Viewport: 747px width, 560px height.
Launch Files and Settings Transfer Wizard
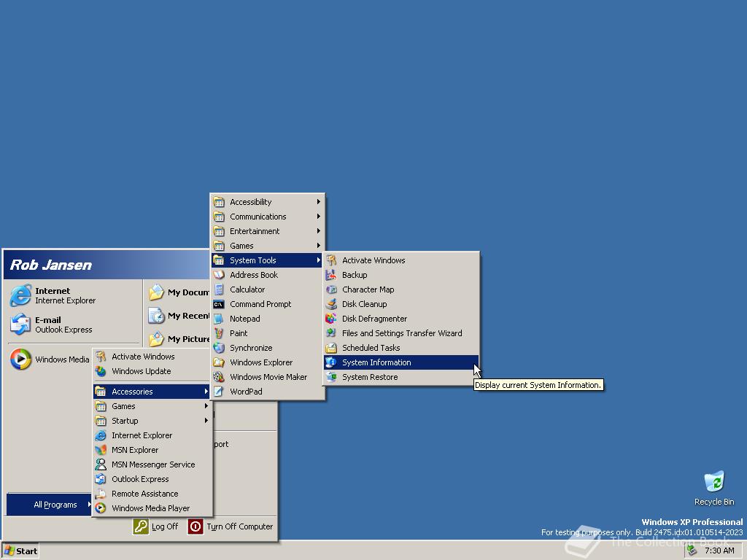pos(401,333)
